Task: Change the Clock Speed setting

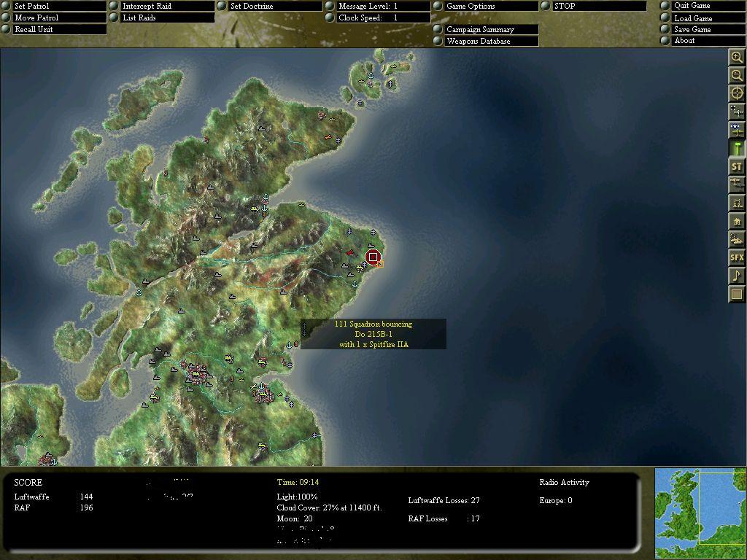Action: [378, 17]
